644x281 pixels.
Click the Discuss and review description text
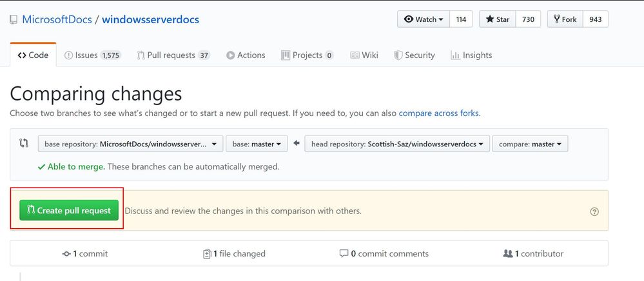[243, 211]
